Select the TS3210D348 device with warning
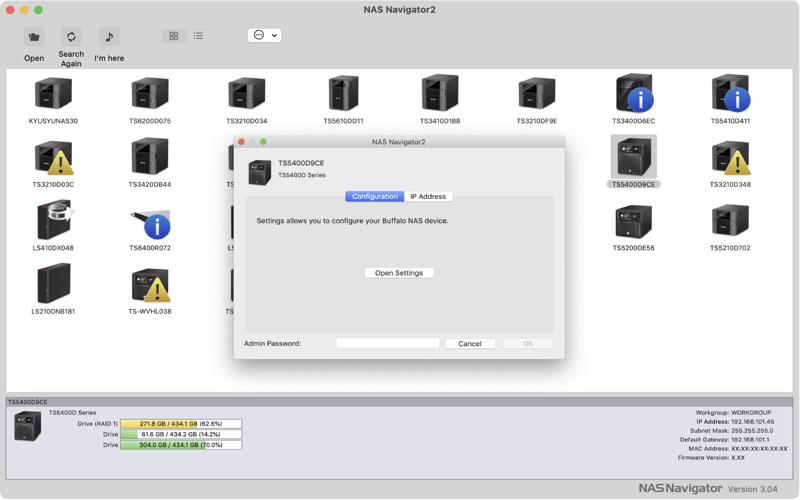Viewport: 800px width, 500px height. pos(731,158)
